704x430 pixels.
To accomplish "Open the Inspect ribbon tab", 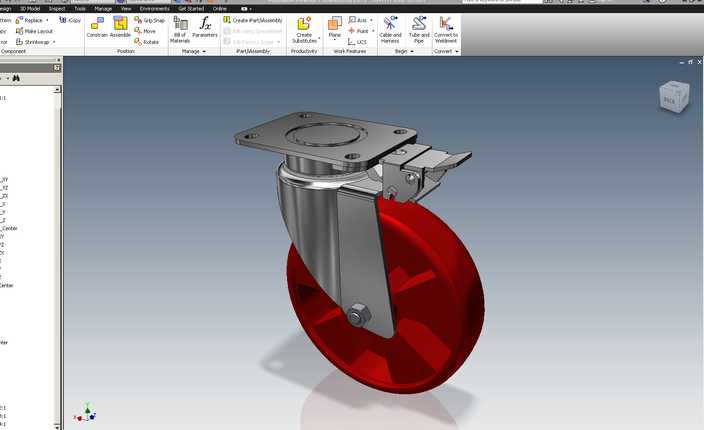I will pyautogui.click(x=57, y=9).
